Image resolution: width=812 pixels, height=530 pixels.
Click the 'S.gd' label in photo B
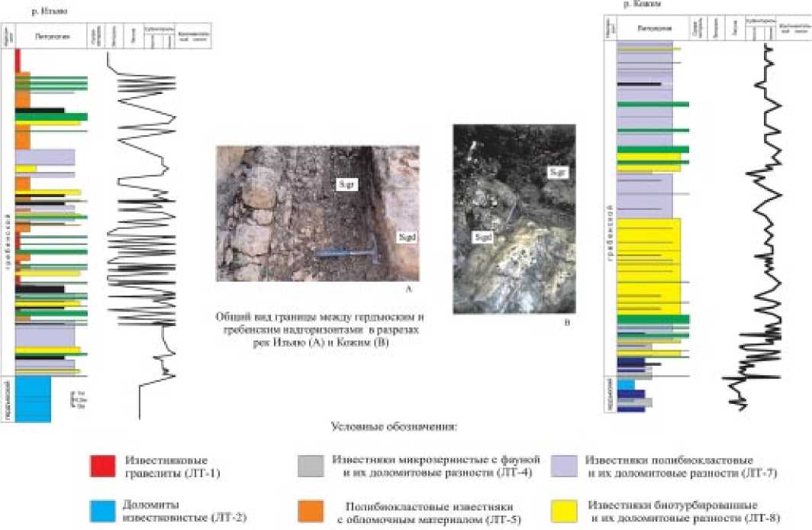click(482, 238)
